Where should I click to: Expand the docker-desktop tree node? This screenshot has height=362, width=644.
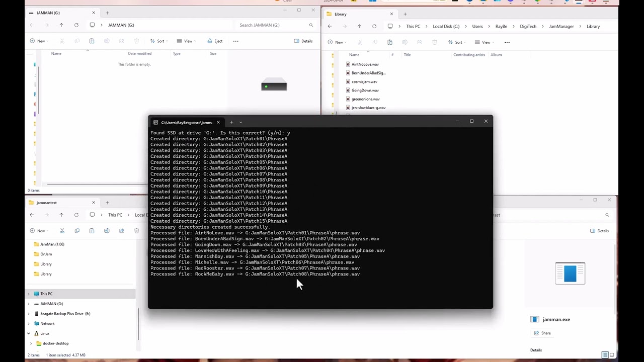[31, 343]
